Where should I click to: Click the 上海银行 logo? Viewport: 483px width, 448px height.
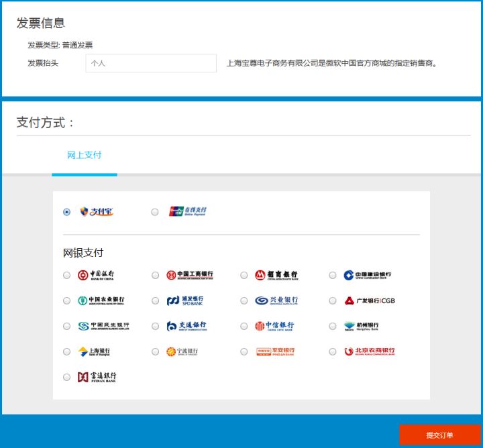pos(94,351)
